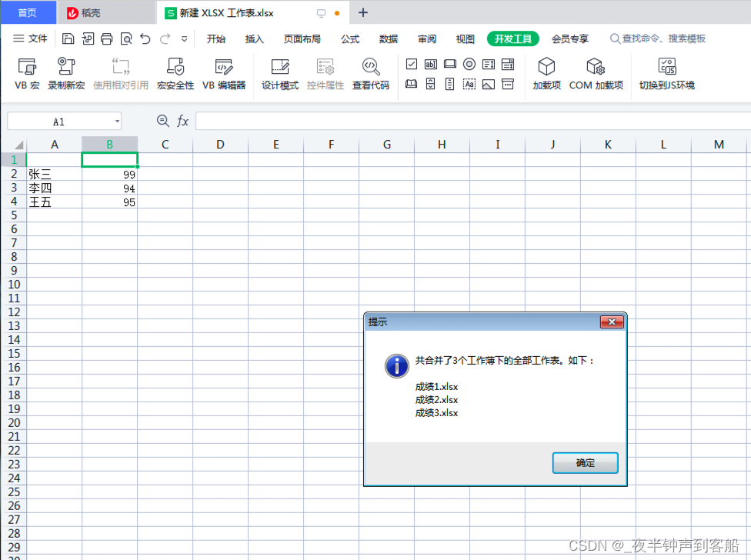Select row 2 header
751x560 pixels.
pos(14,173)
